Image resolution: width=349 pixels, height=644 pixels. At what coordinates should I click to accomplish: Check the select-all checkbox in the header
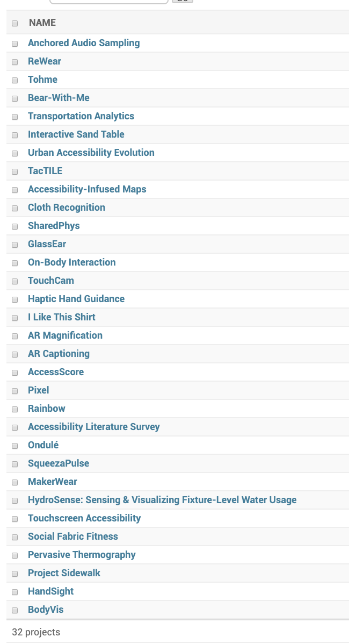(x=14, y=23)
